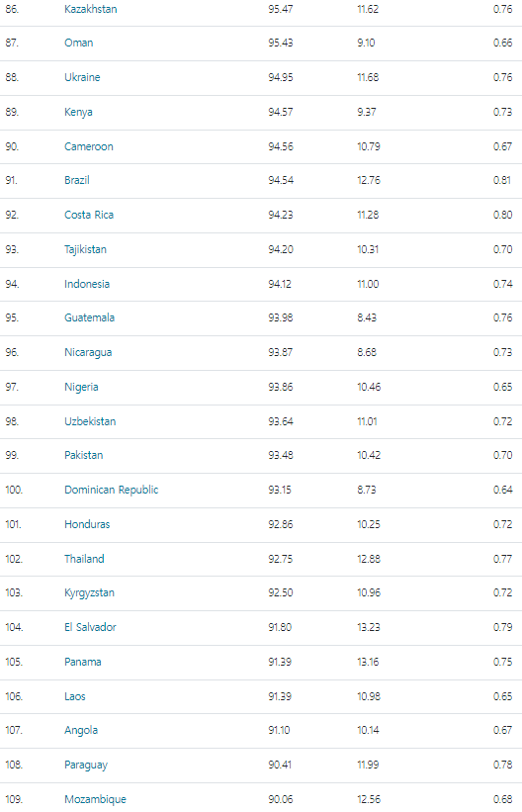
Task: Open the Ukraine country page
Action: [82, 77]
